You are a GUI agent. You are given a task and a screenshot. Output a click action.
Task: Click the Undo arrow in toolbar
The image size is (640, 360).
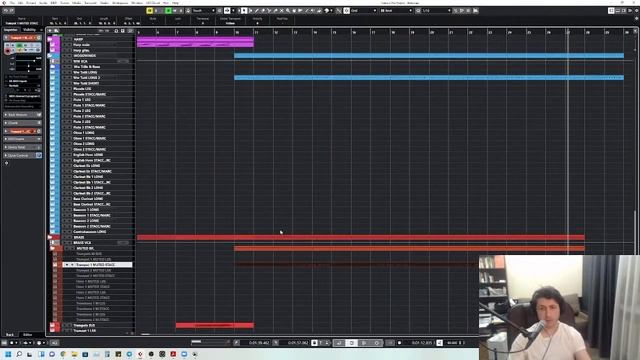(6, 11)
